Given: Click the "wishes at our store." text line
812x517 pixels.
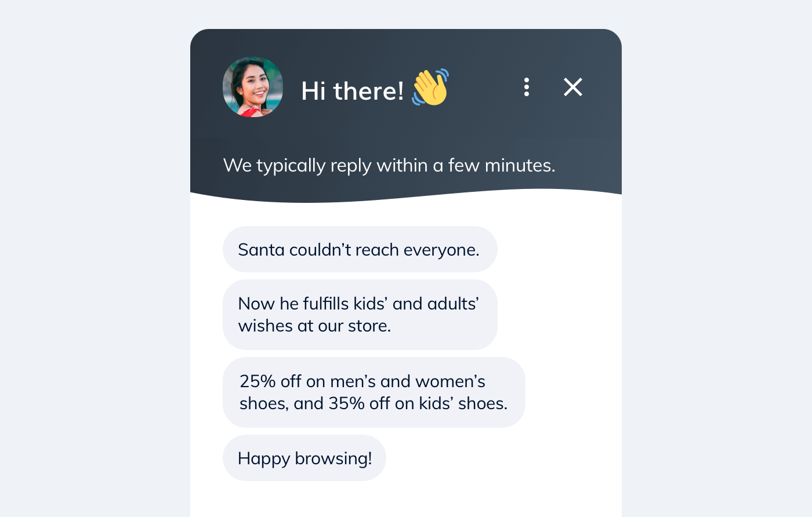Looking at the screenshot, I should tap(314, 326).
